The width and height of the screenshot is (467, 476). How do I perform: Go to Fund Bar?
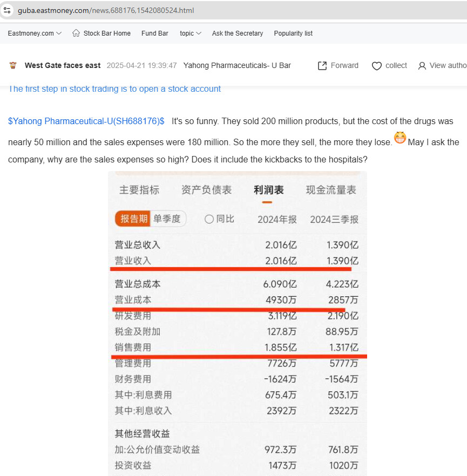154,33
